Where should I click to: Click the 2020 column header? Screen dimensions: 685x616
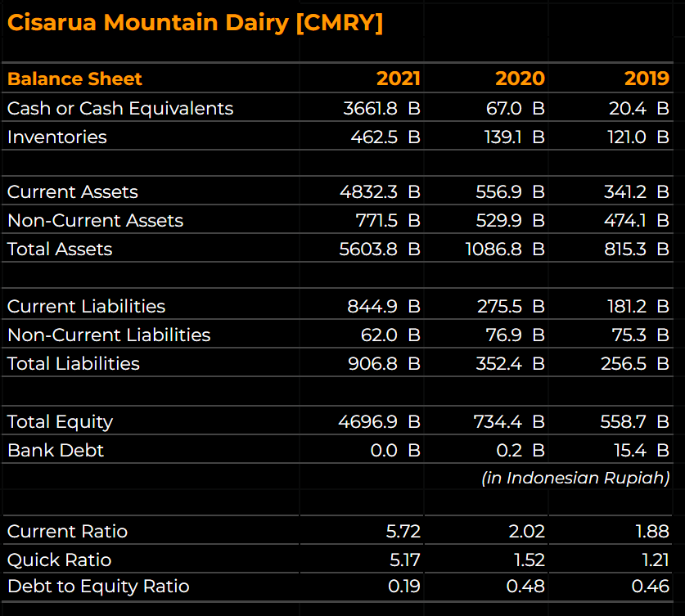click(x=520, y=79)
